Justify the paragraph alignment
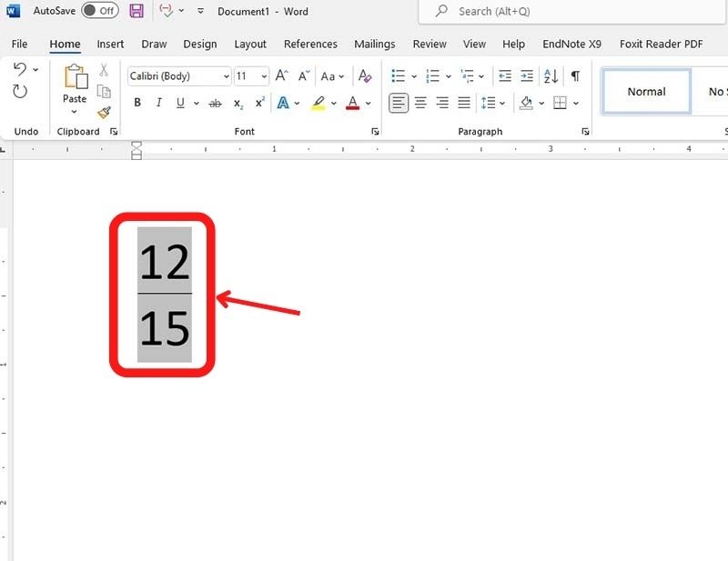 462,103
